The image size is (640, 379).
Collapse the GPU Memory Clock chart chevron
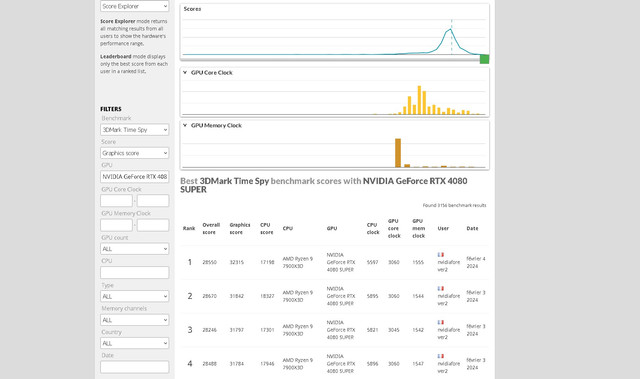pyautogui.click(x=185, y=125)
